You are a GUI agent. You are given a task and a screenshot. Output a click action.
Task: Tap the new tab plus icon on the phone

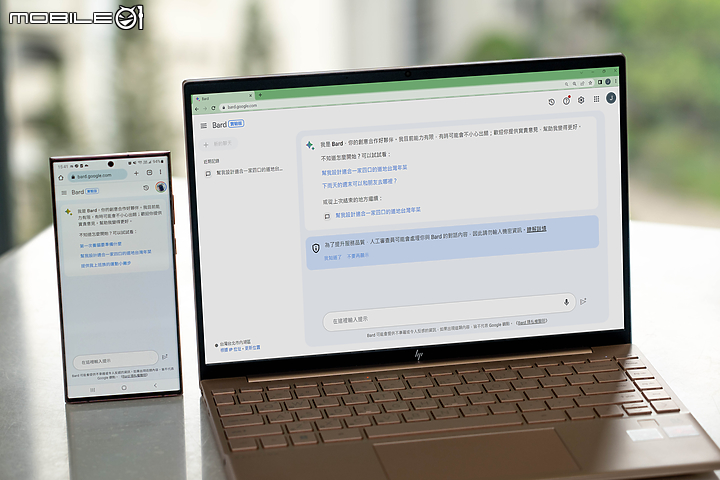click(x=136, y=173)
